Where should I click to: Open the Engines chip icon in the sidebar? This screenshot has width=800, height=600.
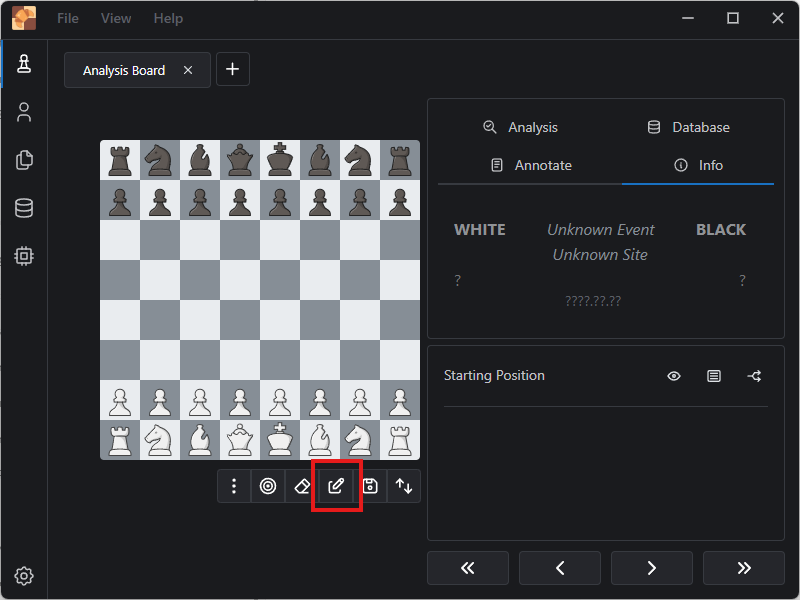(x=24, y=256)
